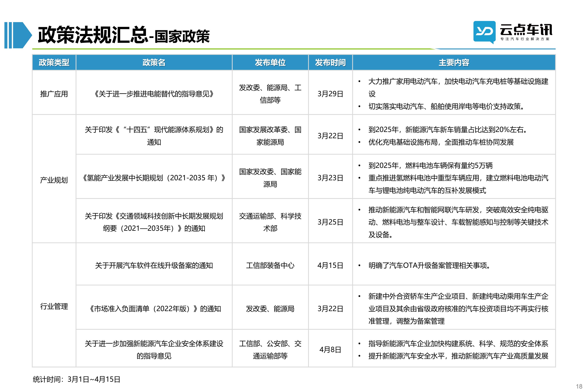
Task: Select bullet 优化充电基础设施布局 text
Action: click(441, 142)
